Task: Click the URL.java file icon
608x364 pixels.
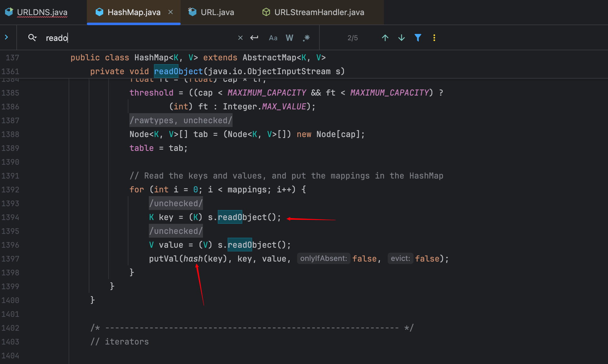Action: coord(192,12)
